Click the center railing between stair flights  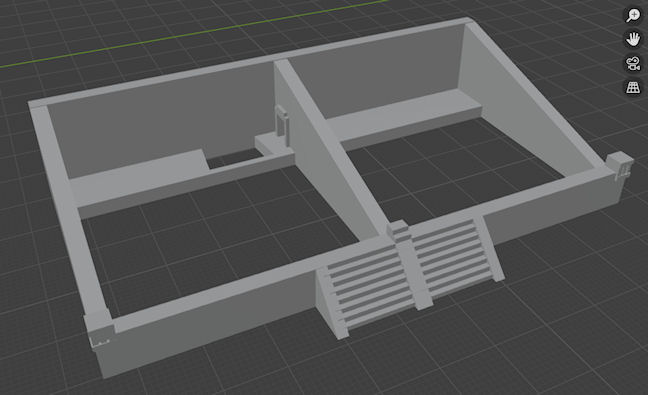click(x=409, y=264)
